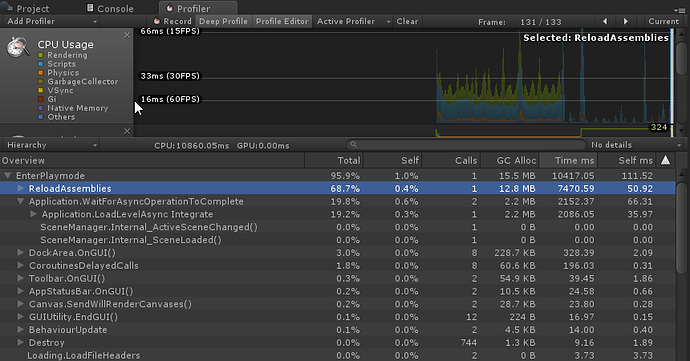Image resolution: width=690 pixels, height=361 pixels.
Task: Sort by the Overview column
Action: (152, 160)
